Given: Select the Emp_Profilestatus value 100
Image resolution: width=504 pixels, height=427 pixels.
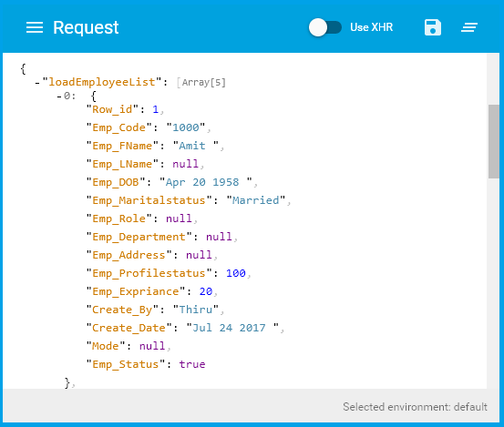Looking at the screenshot, I should (236, 273).
